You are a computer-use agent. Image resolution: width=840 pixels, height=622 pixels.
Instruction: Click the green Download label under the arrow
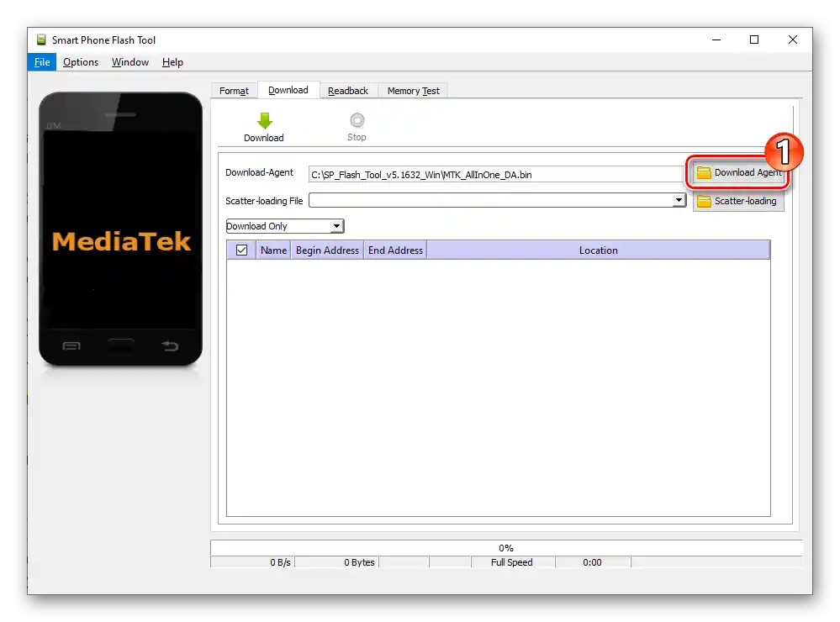point(263,136)
